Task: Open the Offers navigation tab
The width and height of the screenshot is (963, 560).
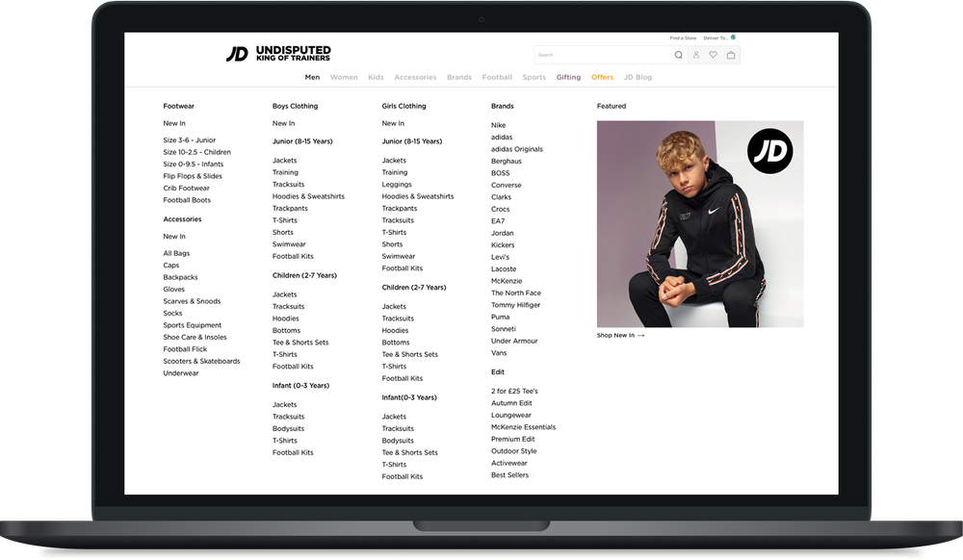Action: pyautogui.click(x=603, y=77)
